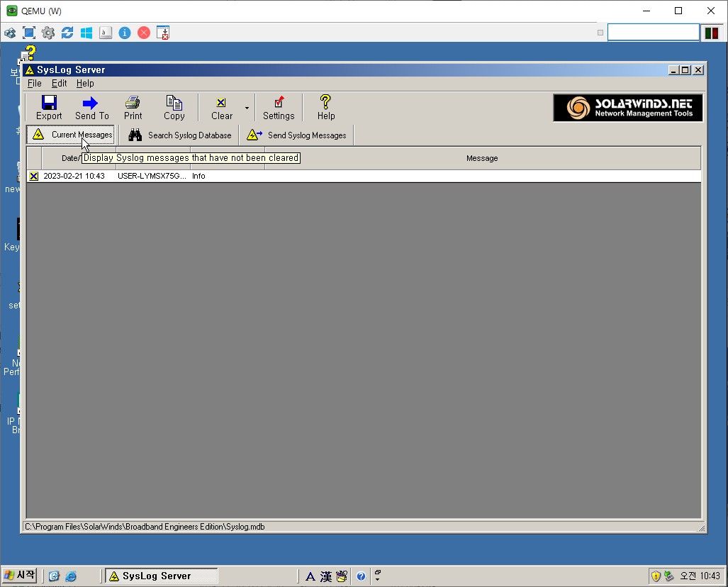Open the Windows Start (시작) button
This screenshot has width=728, height=587.
19,576
